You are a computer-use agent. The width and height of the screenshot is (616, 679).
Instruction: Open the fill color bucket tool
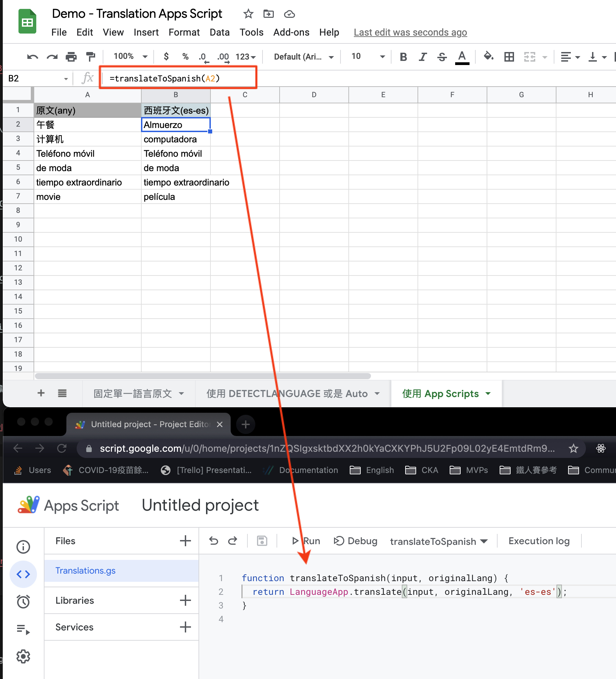488,56
